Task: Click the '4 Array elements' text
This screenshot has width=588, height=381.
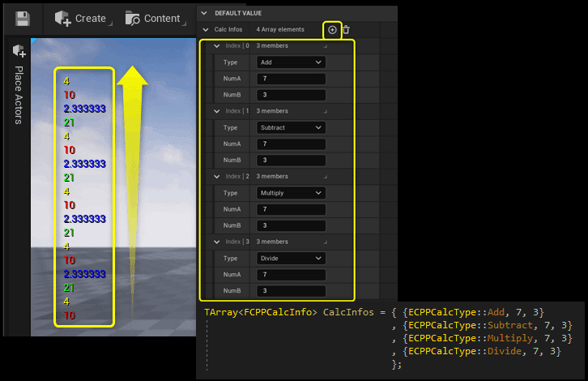Action: pos(280,29)
